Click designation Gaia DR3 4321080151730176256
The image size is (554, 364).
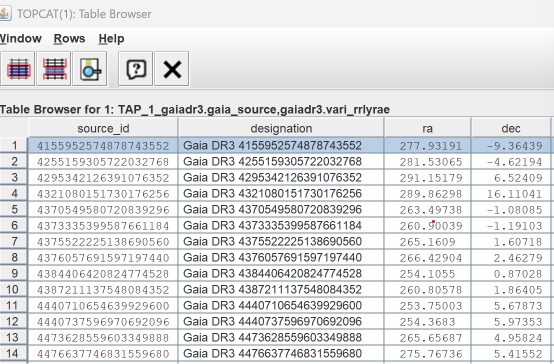pyautogui.click(x=281, y=193)
